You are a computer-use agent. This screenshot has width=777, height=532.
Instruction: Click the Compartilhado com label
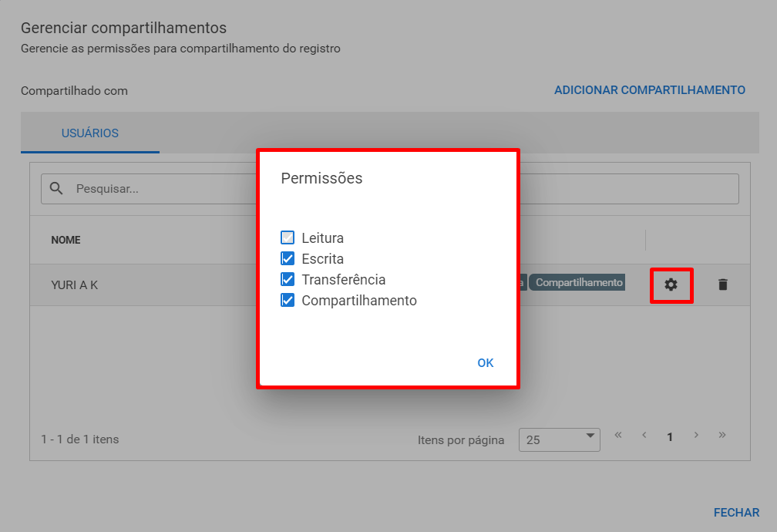74,91
